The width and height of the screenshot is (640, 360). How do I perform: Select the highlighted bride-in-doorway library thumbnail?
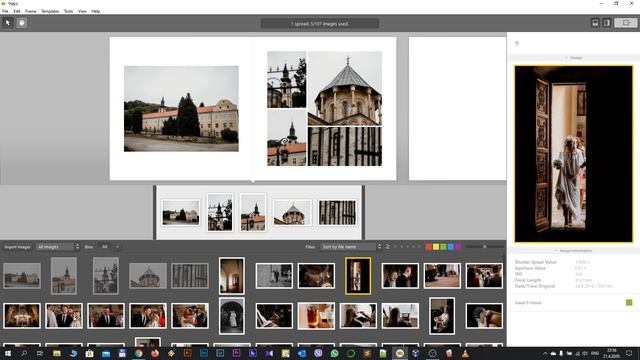click(x=358, y=276)
